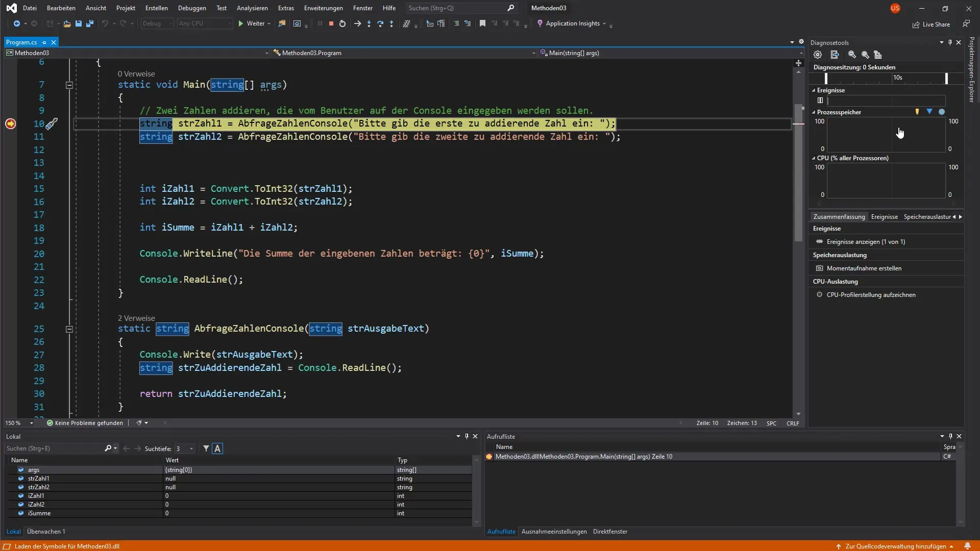The image size is (980, 551).
Task: Click Weiter to continue execution
Action: click(x=251, y=23)
